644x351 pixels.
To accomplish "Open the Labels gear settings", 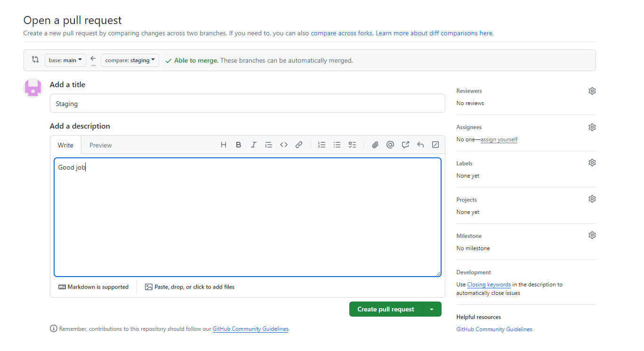I will pos(592,163).
